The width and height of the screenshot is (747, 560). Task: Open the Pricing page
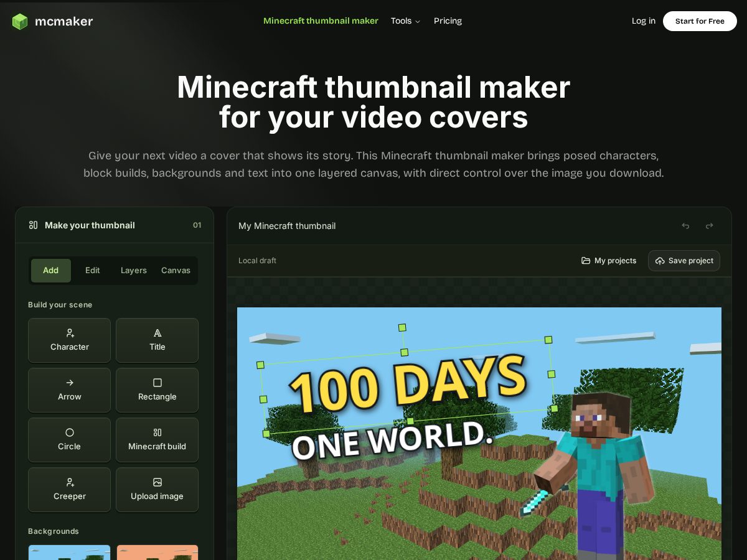pos(448,21)
